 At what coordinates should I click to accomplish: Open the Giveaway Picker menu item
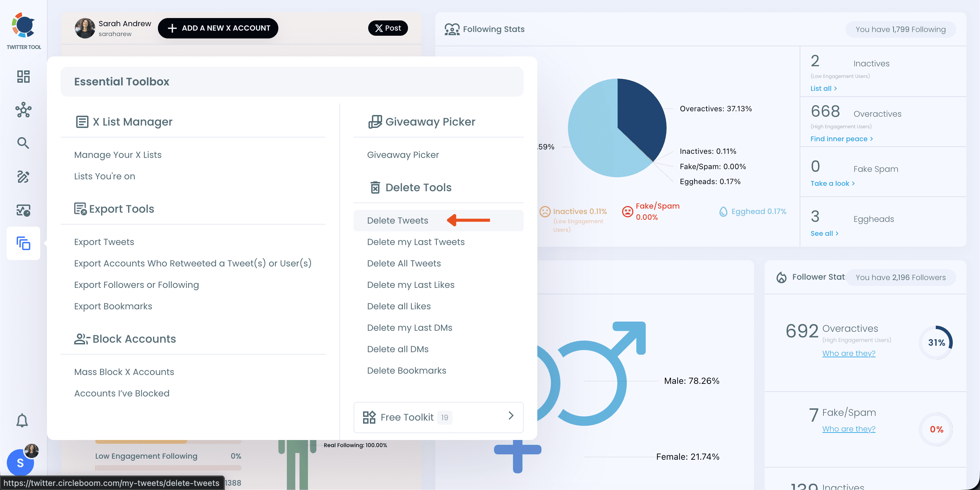[403, 155]
